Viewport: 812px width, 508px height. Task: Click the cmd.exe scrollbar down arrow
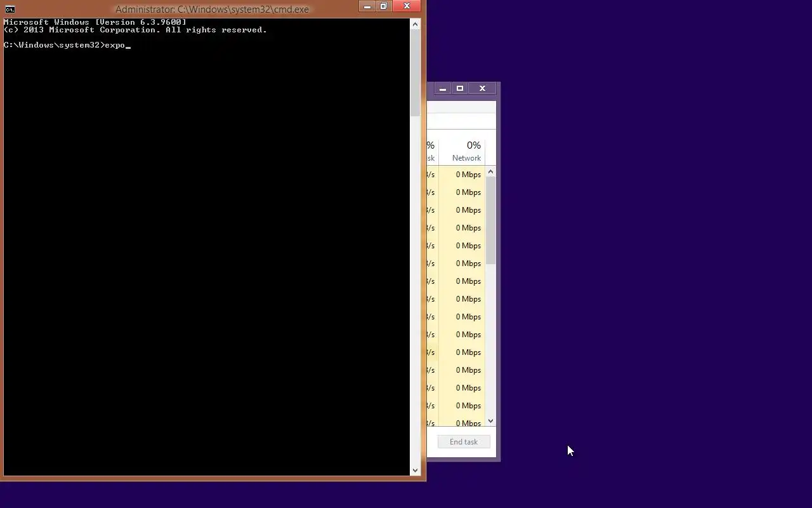coord(416,471)
